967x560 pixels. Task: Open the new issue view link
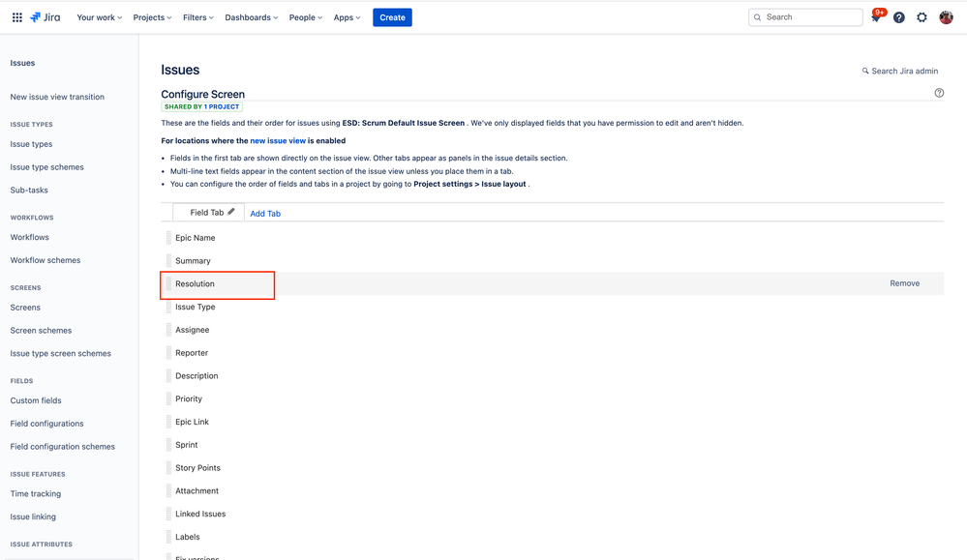click(278, 140)
